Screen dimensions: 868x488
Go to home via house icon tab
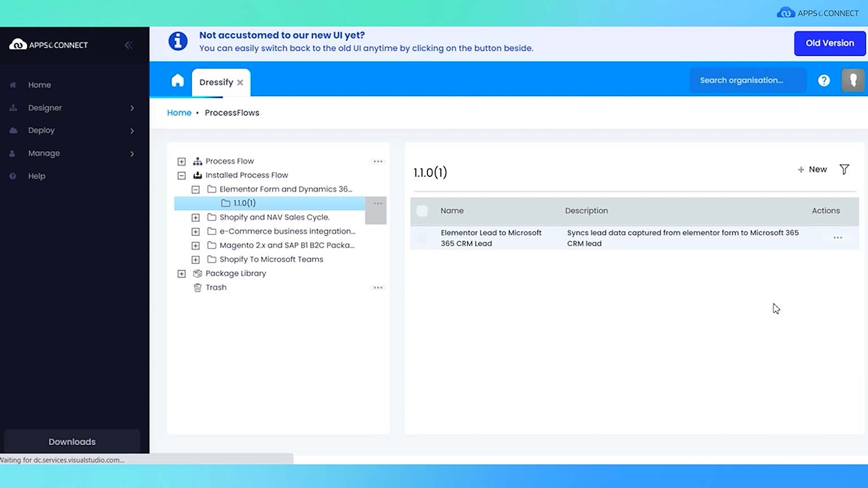[x=177, y=81]
